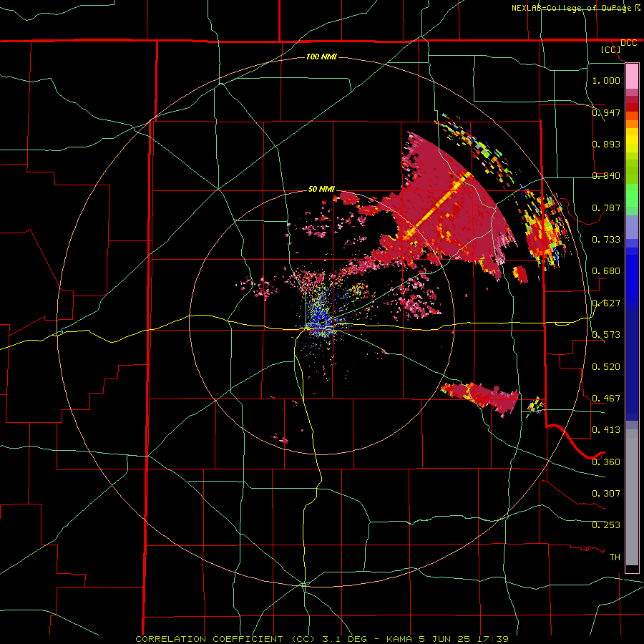Select the 0.787 scale value

[606, 208]
